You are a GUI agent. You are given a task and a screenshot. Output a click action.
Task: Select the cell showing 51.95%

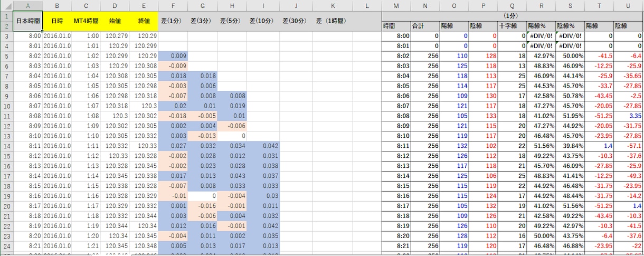coord(570,116)
